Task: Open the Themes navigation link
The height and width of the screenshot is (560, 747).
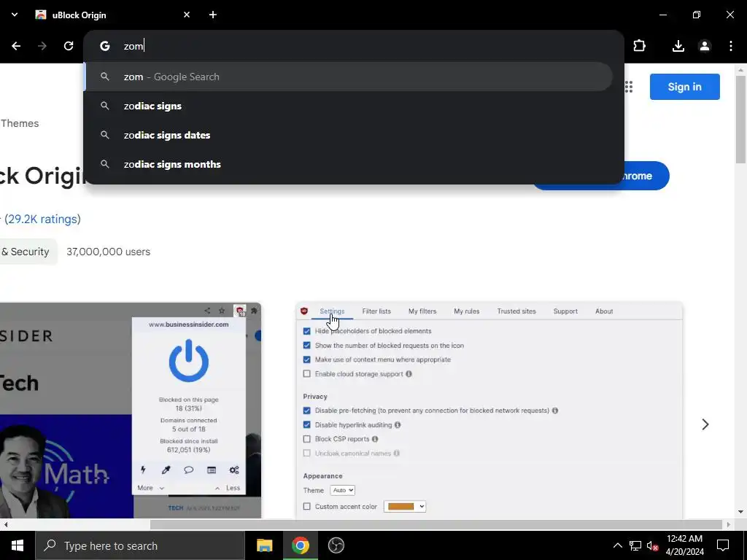Action: pyautogui.click(x=20, y=123)
